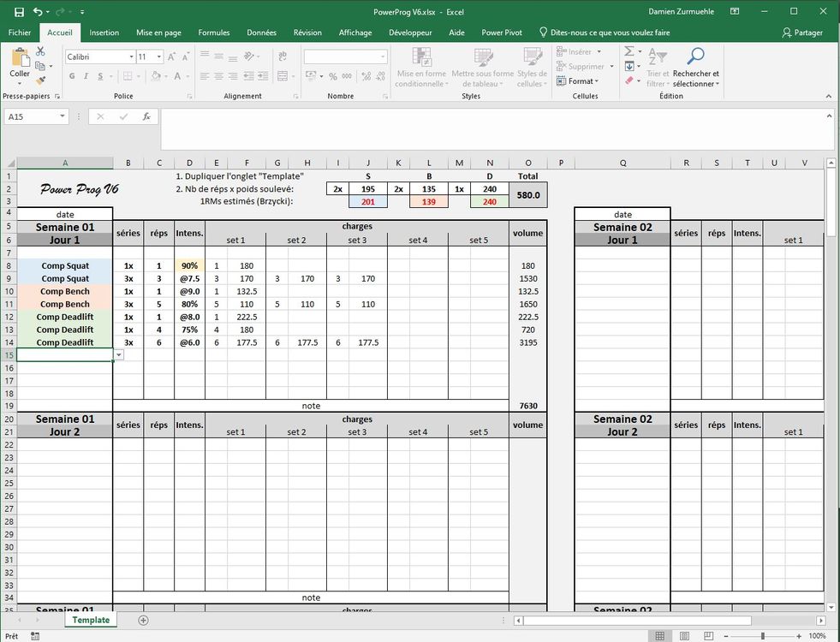Image resolution: width=840 pixels, height=642 pixels.
Task: Click the Fill Down icon in Édition
Action: coord(629,66)
